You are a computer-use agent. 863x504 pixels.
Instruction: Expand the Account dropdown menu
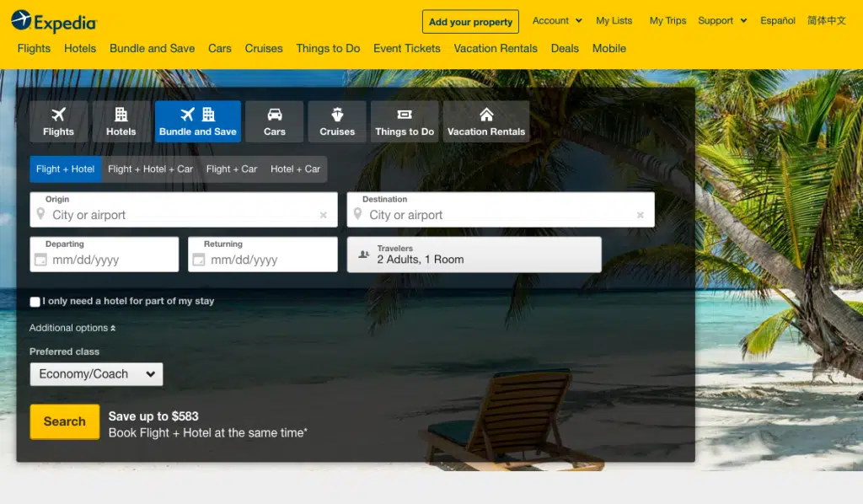click(557, 21)
